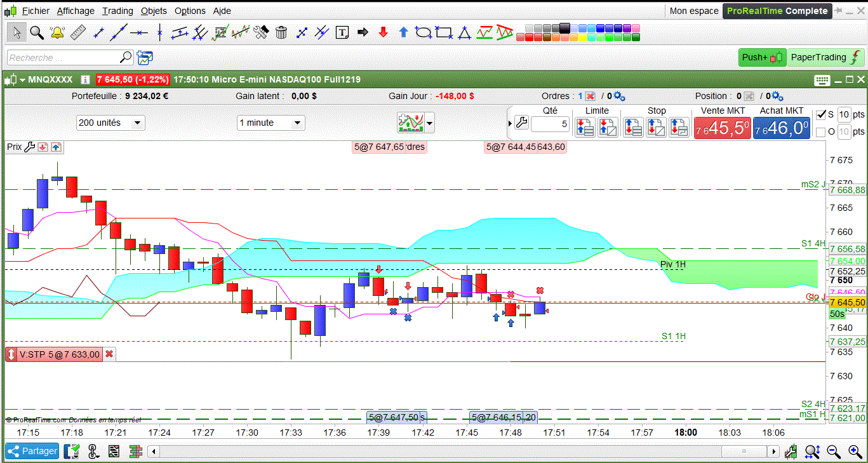This screenshot has width=868, height=463.
Task: Select the text annotation tool
Action: tap(342, 32)
